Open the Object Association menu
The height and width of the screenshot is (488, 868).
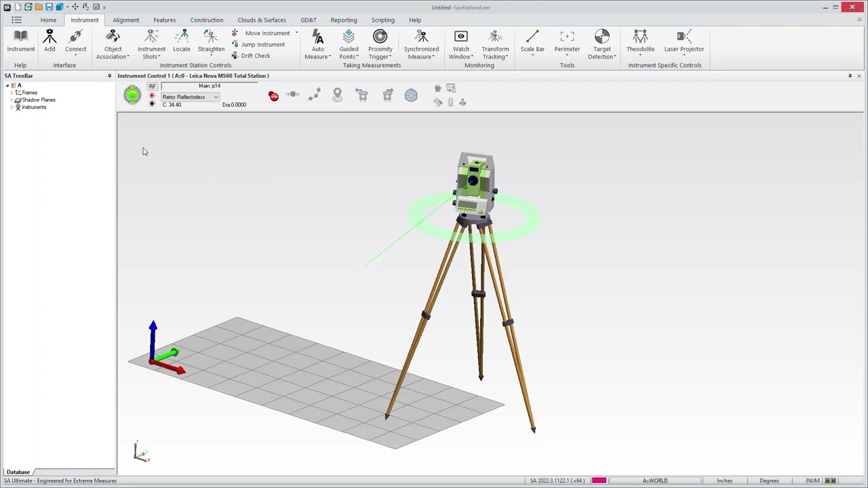click(x=113, y=45)
